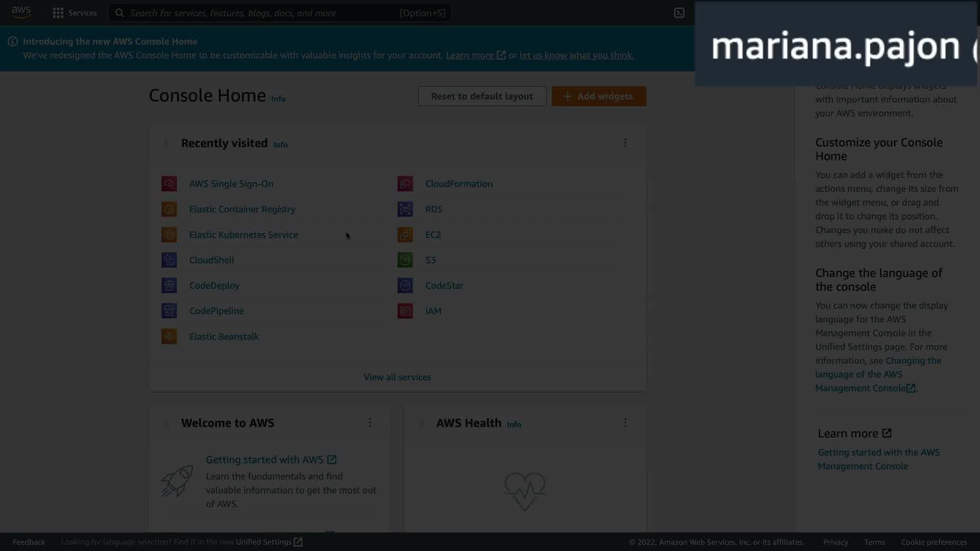Click Cookie preferences in footer
Viewport: 980px width, 551px height.
(x=934, y=542)
